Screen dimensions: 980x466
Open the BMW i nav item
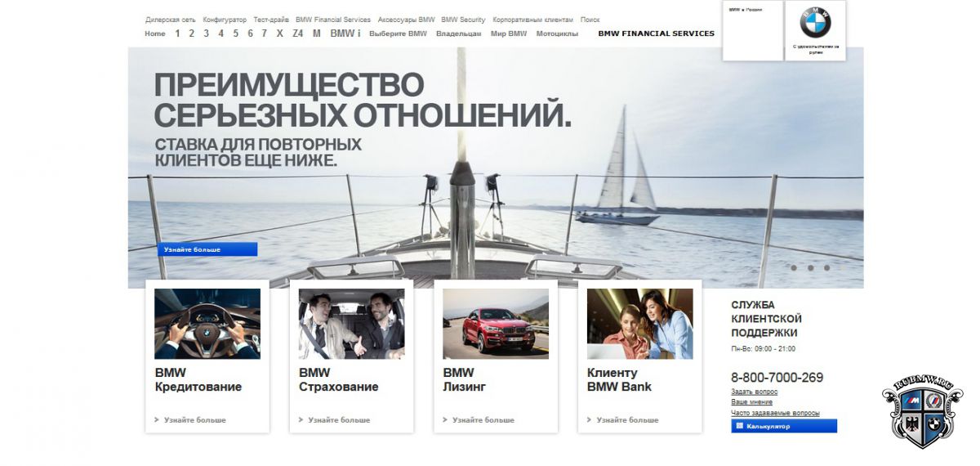345,34
